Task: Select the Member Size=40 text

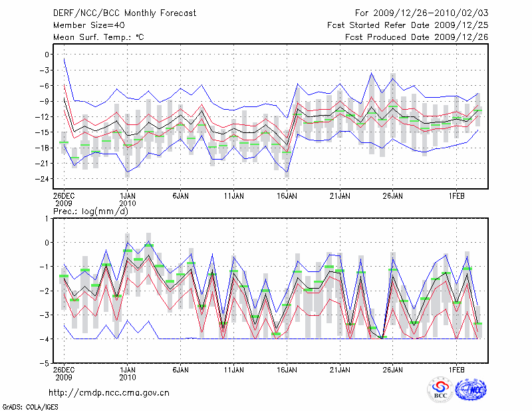Action: coord(84,25)
